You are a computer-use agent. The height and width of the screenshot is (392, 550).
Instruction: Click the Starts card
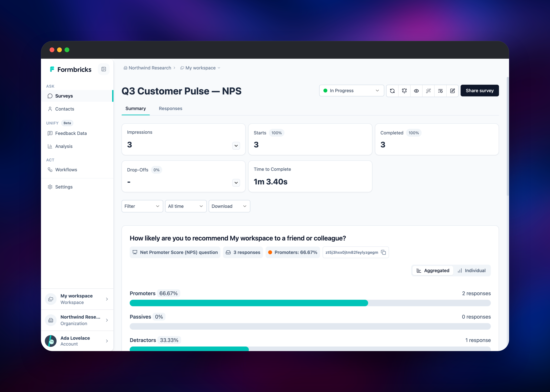(x=310, y=139)
